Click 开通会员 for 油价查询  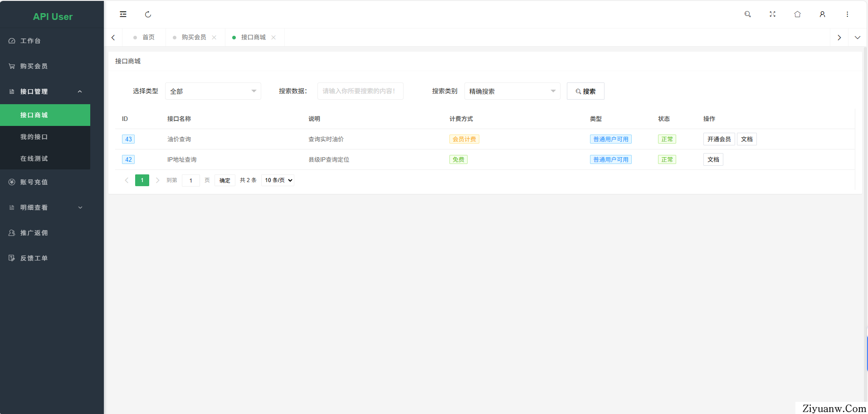(x=719, y=139)
